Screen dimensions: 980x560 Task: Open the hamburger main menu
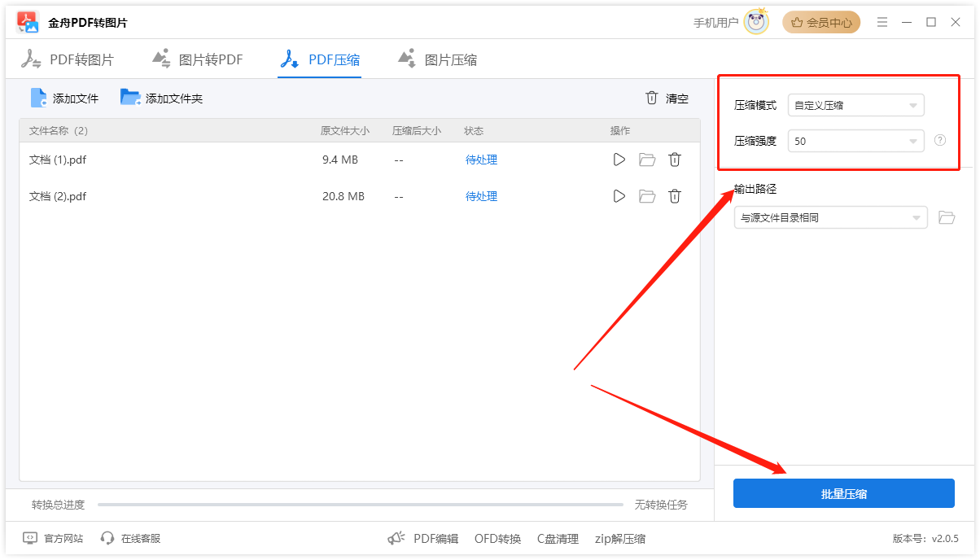(x=882, y=23)
